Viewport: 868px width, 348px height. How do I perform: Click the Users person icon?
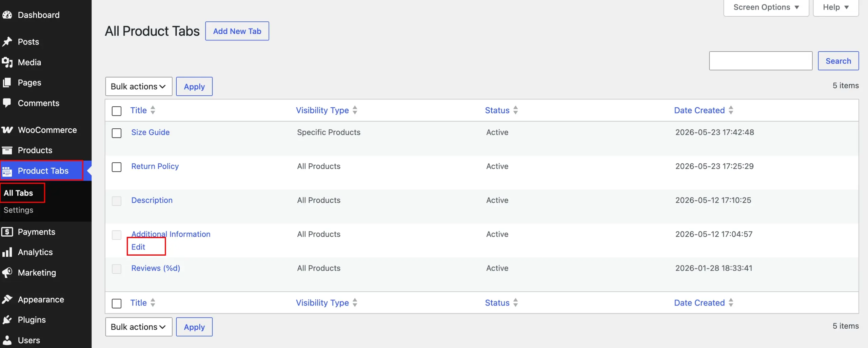7,340
